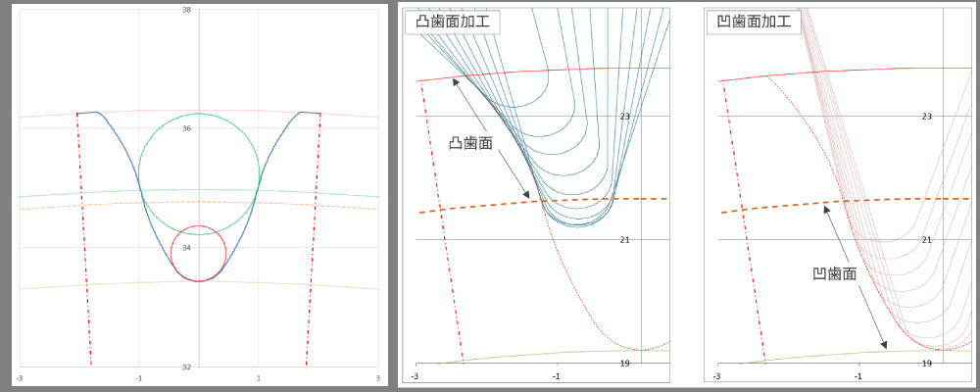The width and height of the screenshot is (980, 392).
Task: Click the 38 axis label atop left chart
Action: [186, 10]
